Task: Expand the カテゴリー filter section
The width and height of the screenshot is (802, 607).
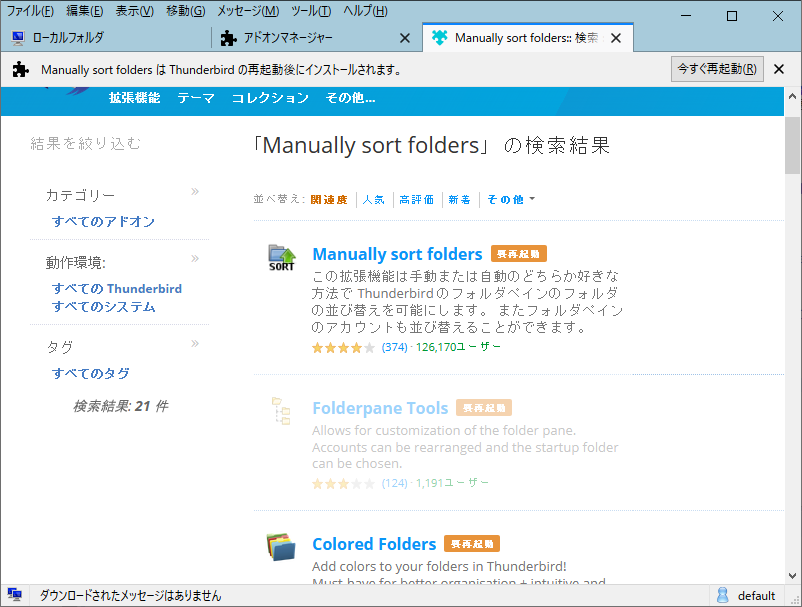Action: pos(195,192)
